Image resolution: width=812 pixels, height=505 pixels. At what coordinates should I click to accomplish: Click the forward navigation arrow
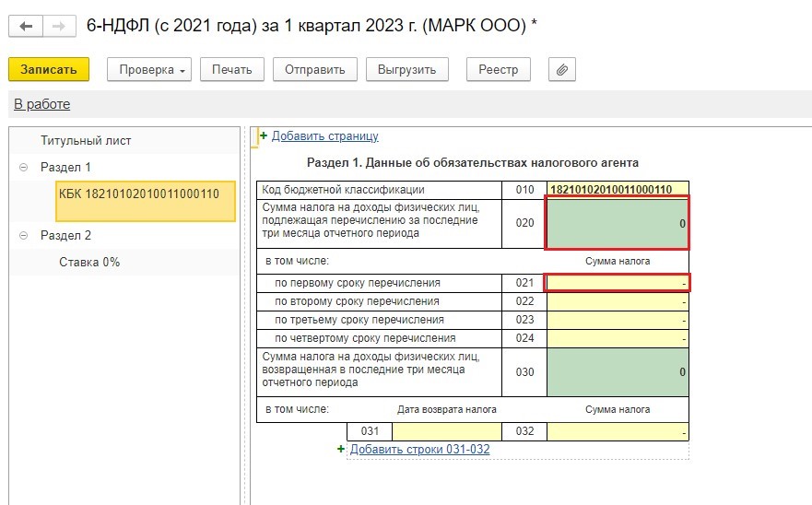pyautogui.click(x=59, y=27)
